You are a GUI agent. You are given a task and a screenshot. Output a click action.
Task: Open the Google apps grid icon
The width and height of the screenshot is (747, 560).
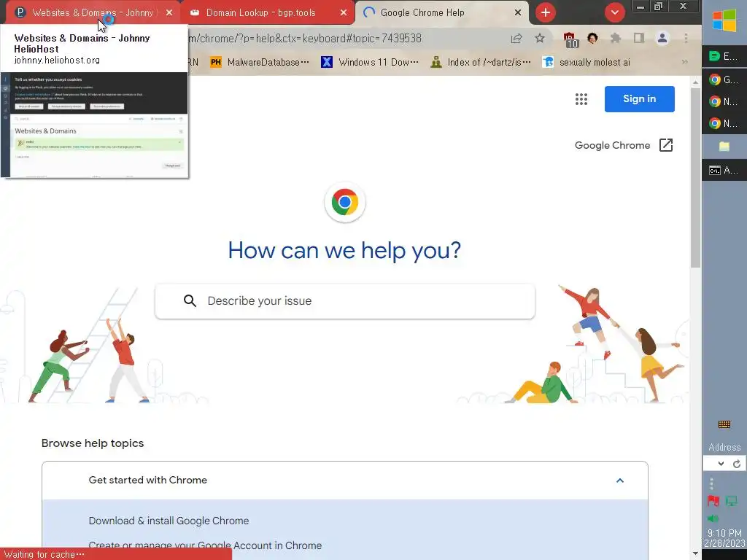coord(581,99)
